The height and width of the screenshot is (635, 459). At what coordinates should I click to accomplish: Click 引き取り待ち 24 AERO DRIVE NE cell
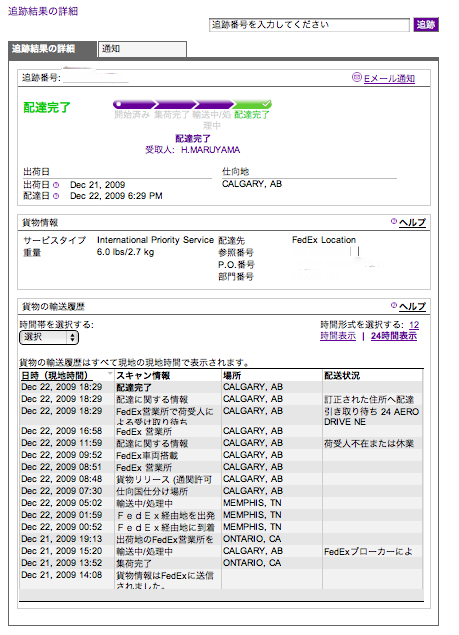[x=371, y=417]
